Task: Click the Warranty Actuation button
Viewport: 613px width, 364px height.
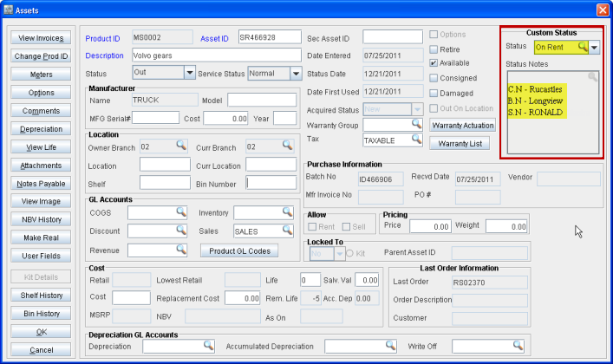Action: [462, 126]
